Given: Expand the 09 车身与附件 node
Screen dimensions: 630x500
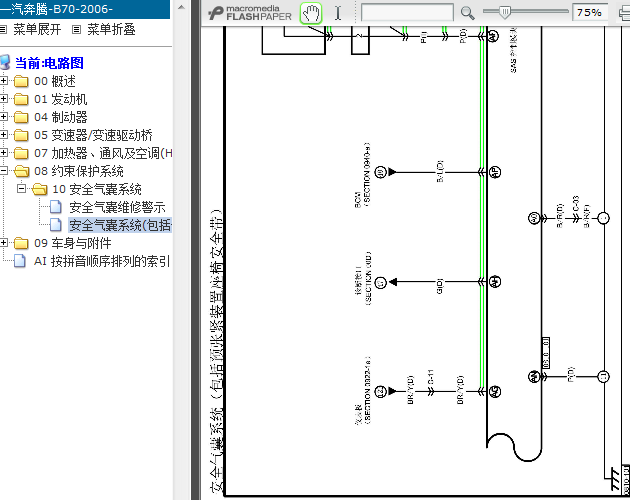Looking at the screenshot, I should (4, 243).
